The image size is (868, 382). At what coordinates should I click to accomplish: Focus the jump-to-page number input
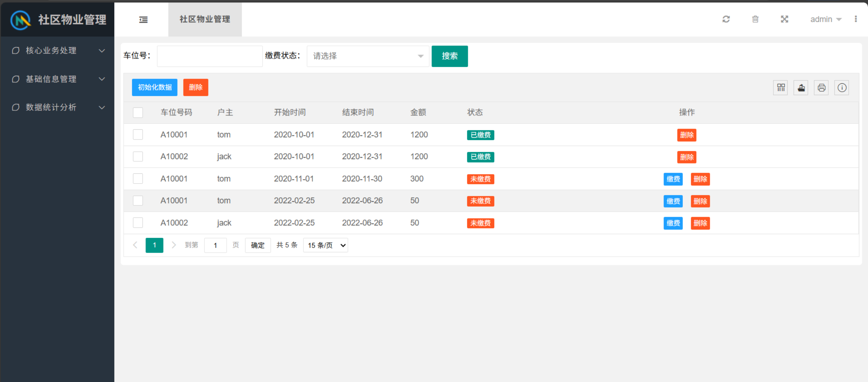click(x=215, y=245)
